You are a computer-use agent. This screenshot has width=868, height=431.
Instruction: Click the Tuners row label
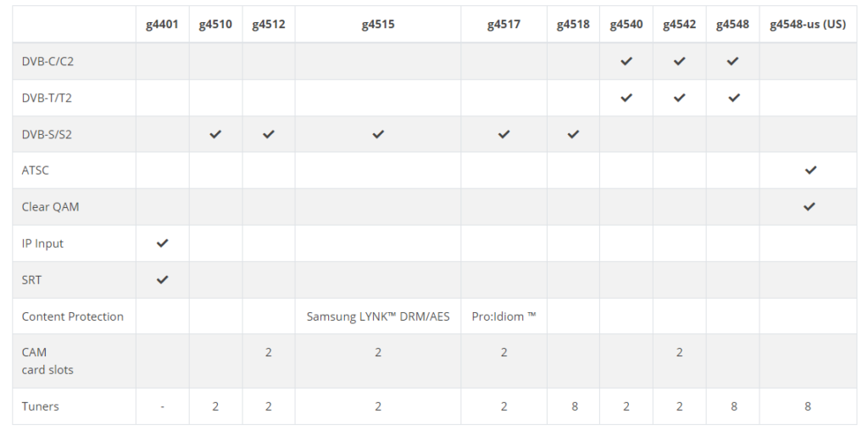[x=40, y=406]
